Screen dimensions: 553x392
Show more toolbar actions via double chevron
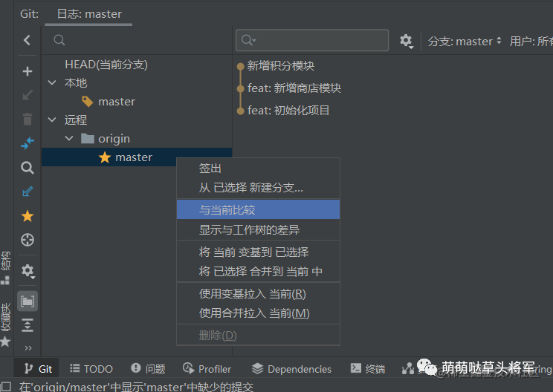pos(28,348)
